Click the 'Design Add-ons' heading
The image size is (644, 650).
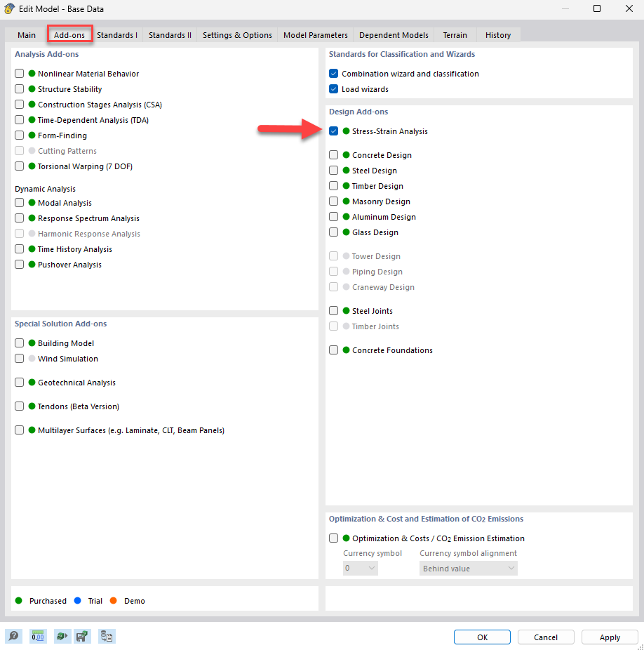coord(358,112)
